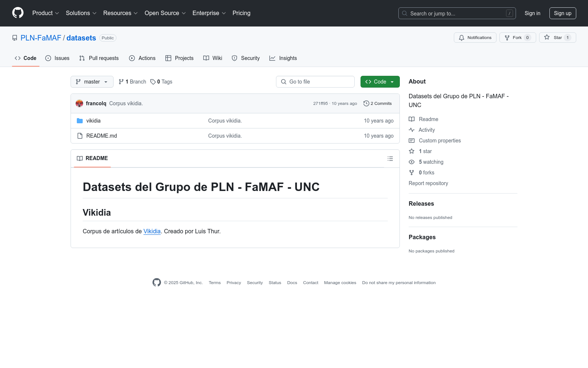588x368 pixels.
Task: Click the graph icon on the Insights tab
Action: click(272, 58)
